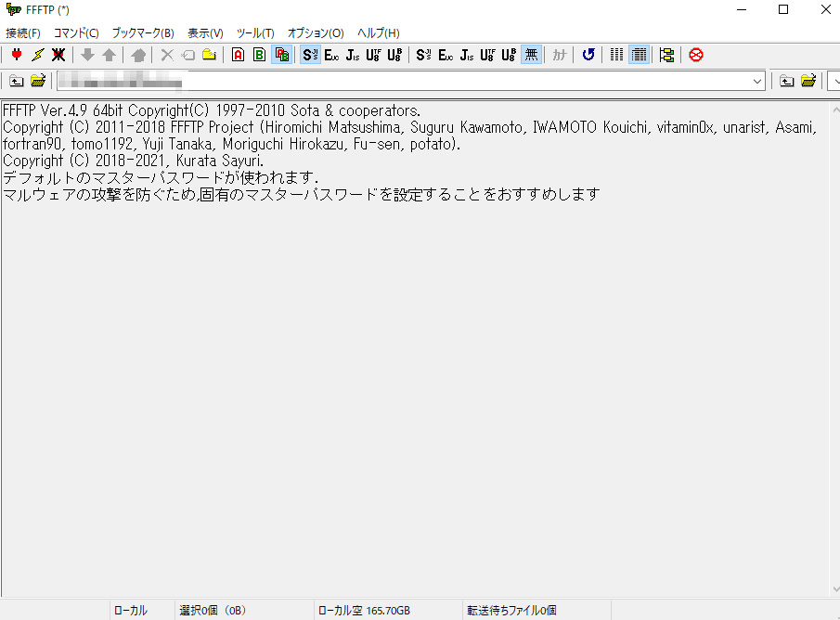Select Auto transfer mode (A/B icon)
Screen dimensions: 840x620
[x=282, y=55]
